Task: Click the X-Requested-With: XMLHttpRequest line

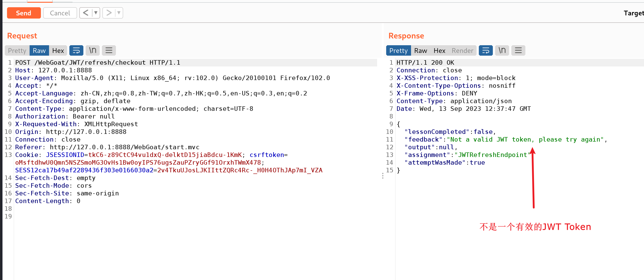Action: click(77, 124)
